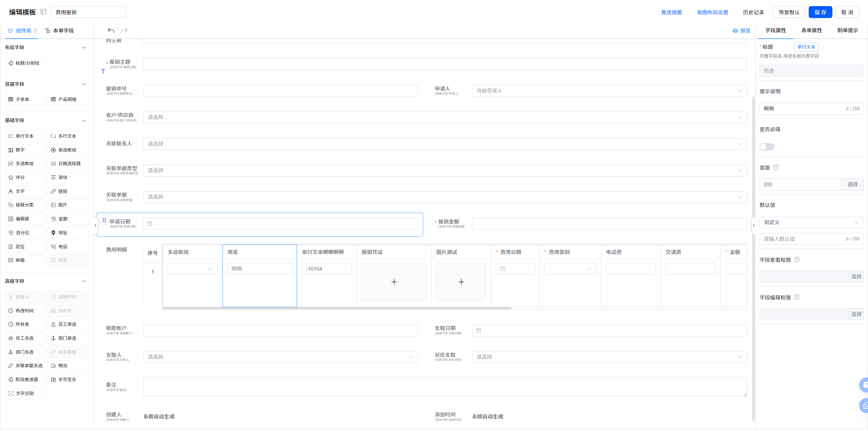Select the 多选框组 checkbox component

[25, 164]
